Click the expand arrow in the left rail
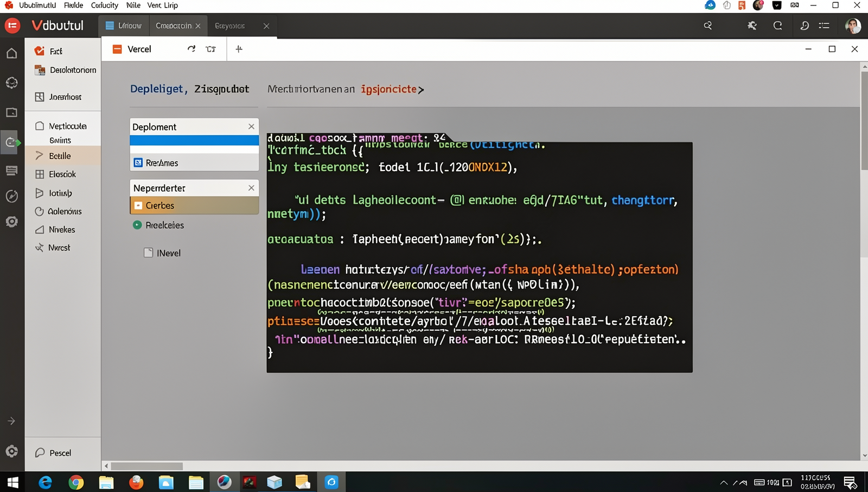868x492 pixels. [x=11, y=421]
